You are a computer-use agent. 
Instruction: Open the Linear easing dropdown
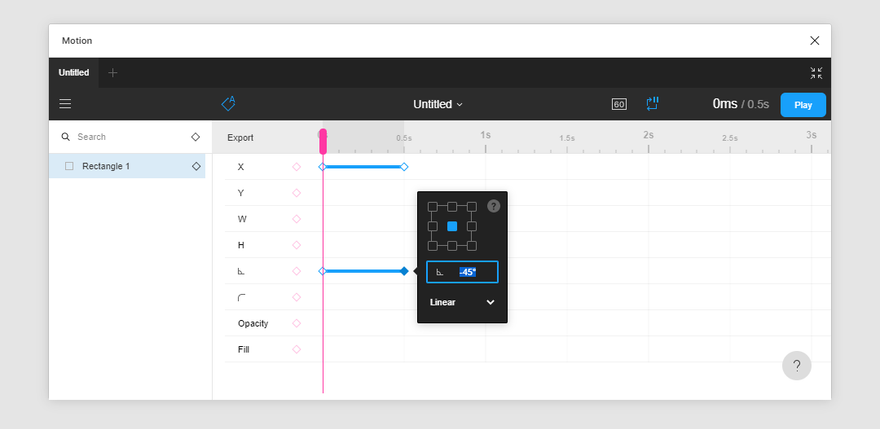click(462, 302)
